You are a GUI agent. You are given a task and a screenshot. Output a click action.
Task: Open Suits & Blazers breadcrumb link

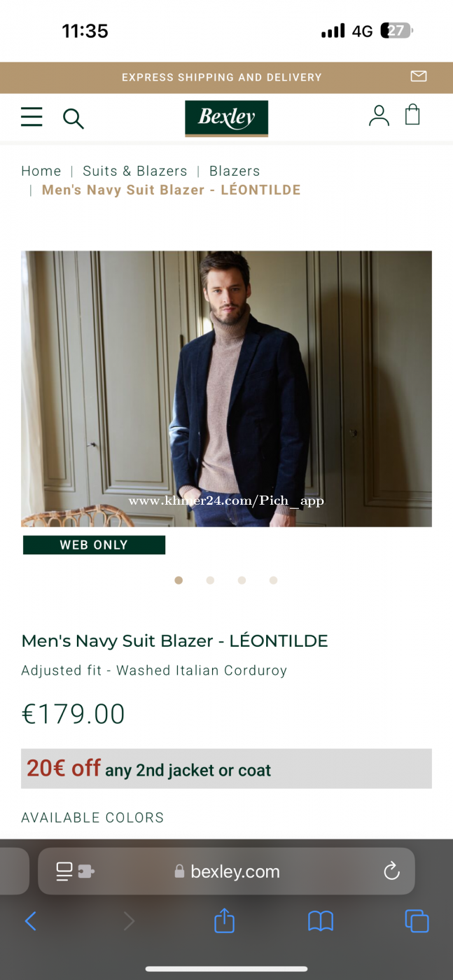pyautogui.click(x=135, y=171)
